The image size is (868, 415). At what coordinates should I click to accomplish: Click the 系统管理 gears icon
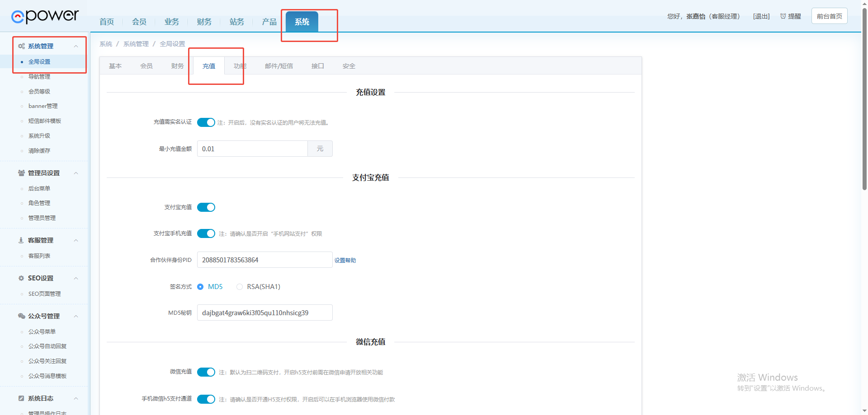tap(21, 46)
